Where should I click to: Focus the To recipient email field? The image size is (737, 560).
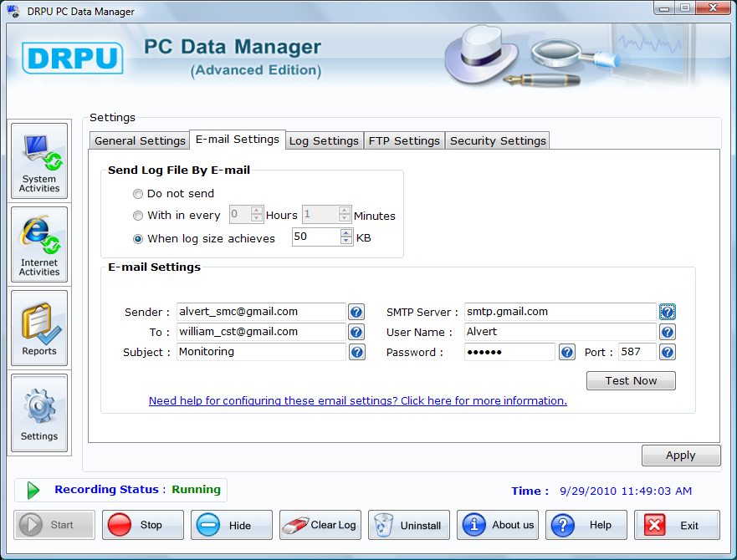tap(261, 332)
